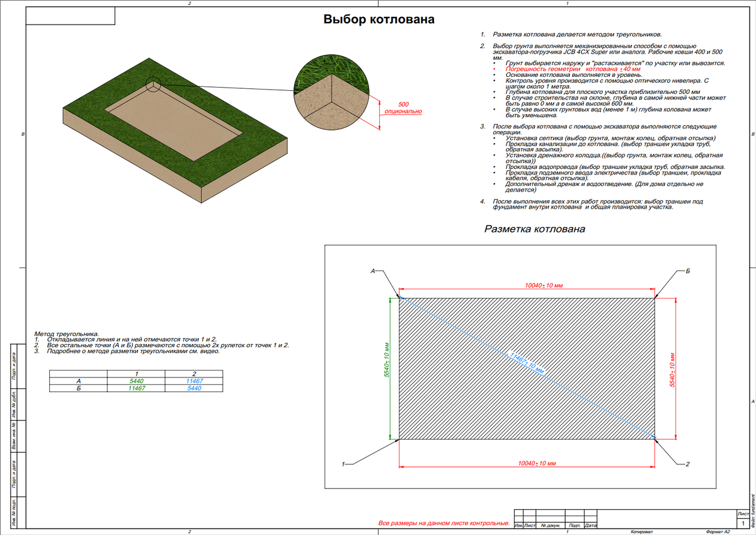Click the line "Подробнее о методе разметки треугольниками см. видео"

click(x=134, y=350)
